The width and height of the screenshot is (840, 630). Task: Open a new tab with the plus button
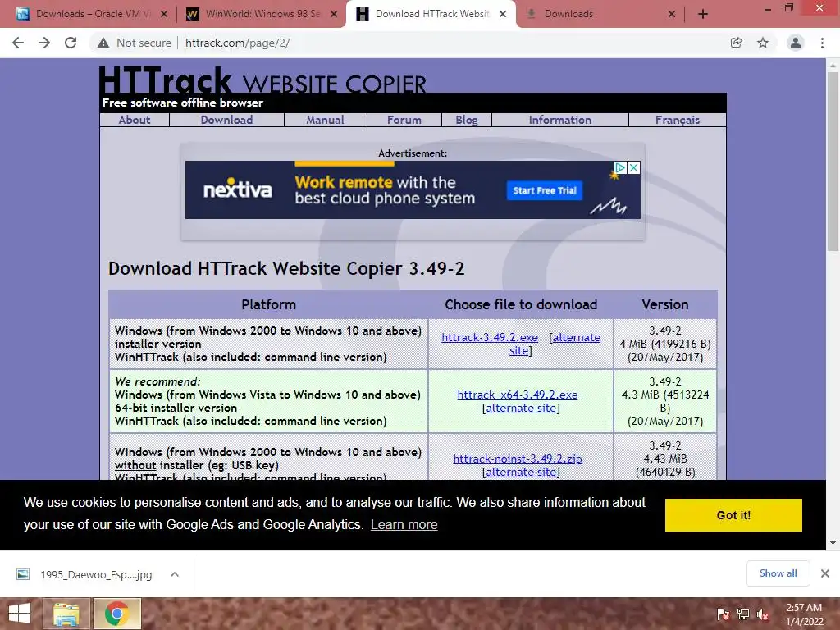703,14
